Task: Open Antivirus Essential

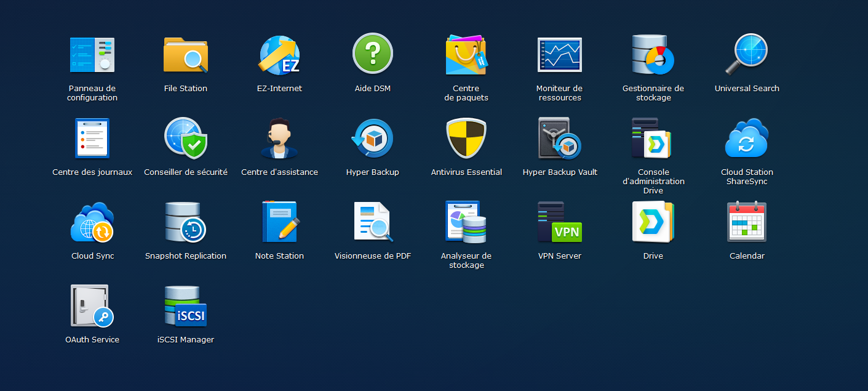Action: [466, 139]
